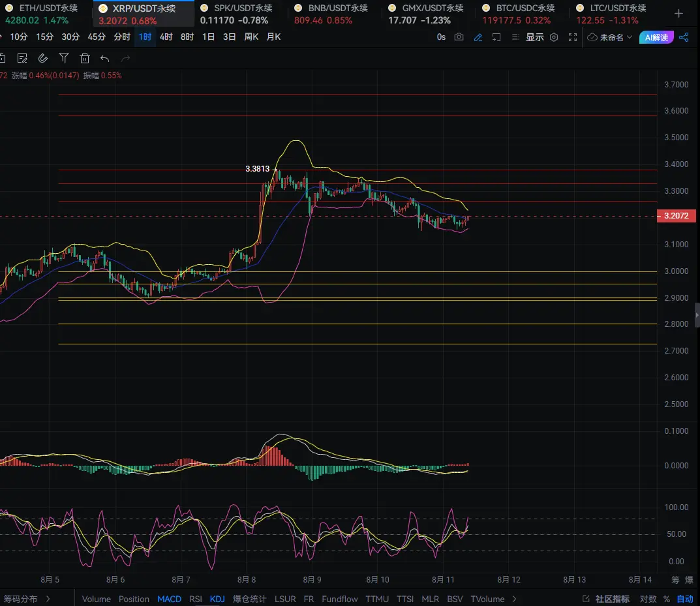Select 8时 timeframe
The image size is (700, 606).
(x=187, y=37)
